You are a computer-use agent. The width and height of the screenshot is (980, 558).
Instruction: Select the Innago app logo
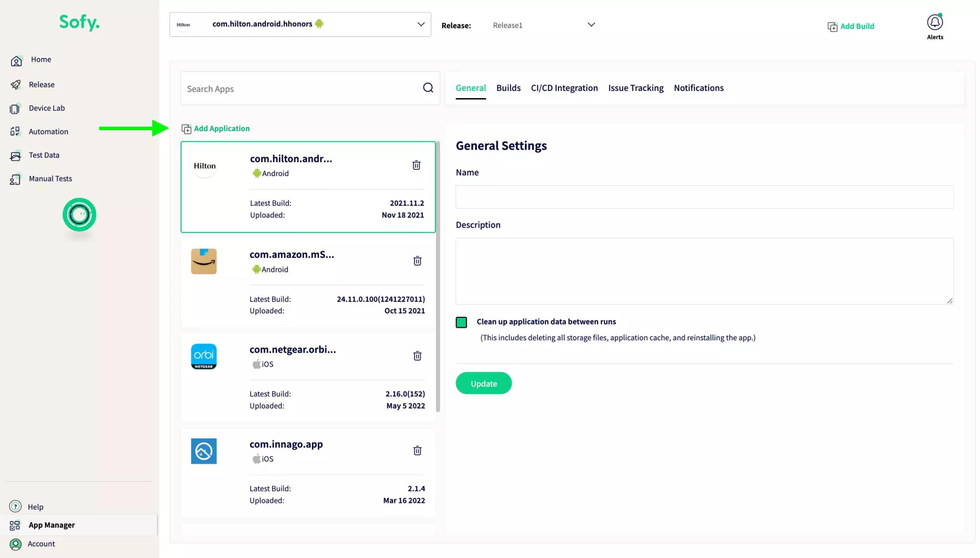tap(204, 451)
